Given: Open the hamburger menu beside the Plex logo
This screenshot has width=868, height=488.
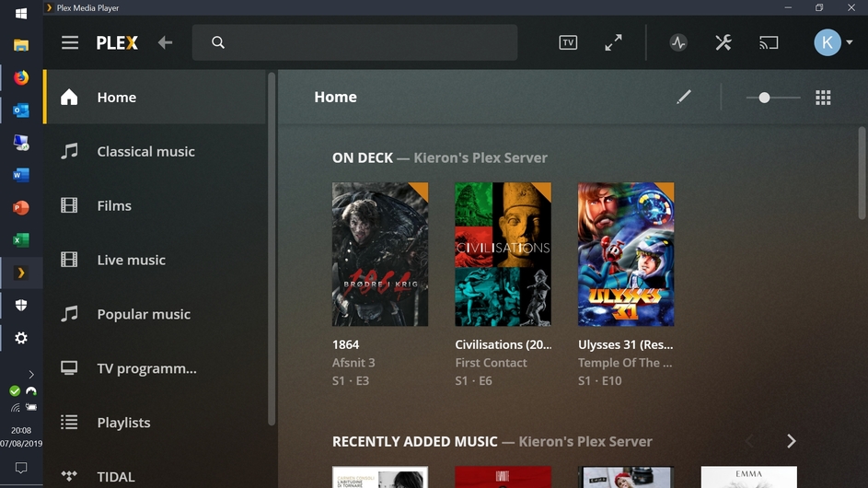Looking at the screenshot, I should (70, 42).
